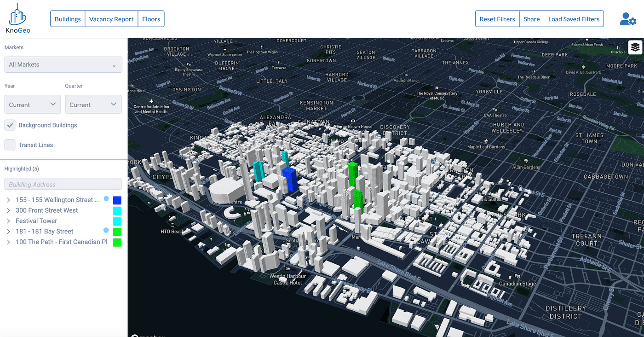Select the 100 The Path - First Canadian entry
This screenshot has width=644, height=337.
[x=62, y=242]
